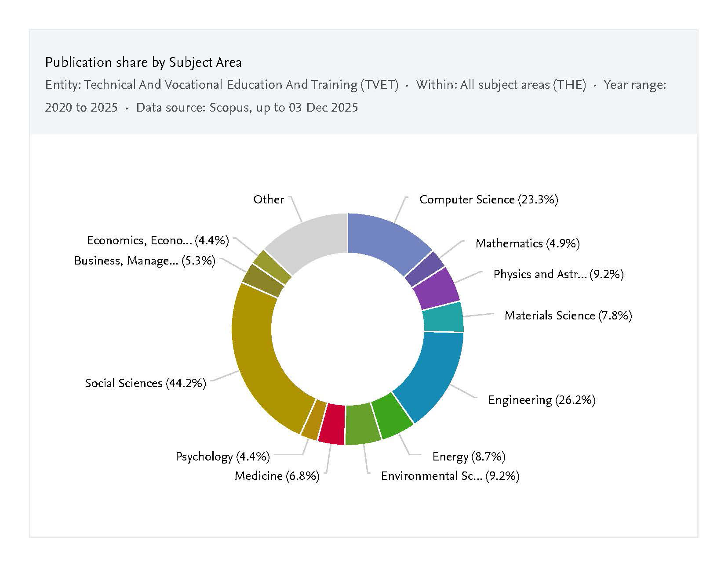728x562 pixels.
Task: Click the Entity TVET subtitle text
Action: [222, 84]
